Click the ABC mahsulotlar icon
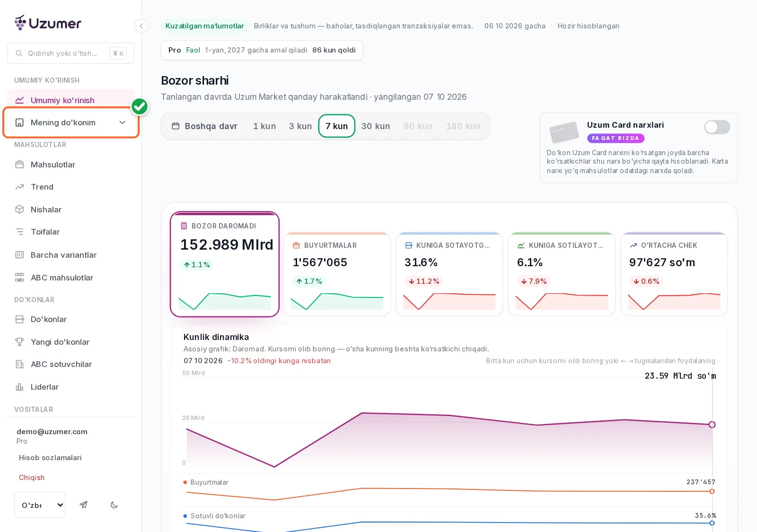The width and height of the screenshot is (757, 532). point(19,278)
